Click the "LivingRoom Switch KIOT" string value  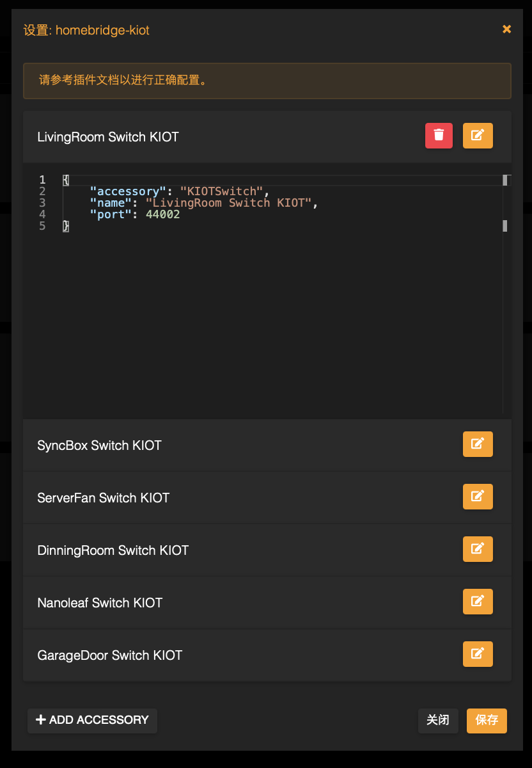click(x=228, y=203)
